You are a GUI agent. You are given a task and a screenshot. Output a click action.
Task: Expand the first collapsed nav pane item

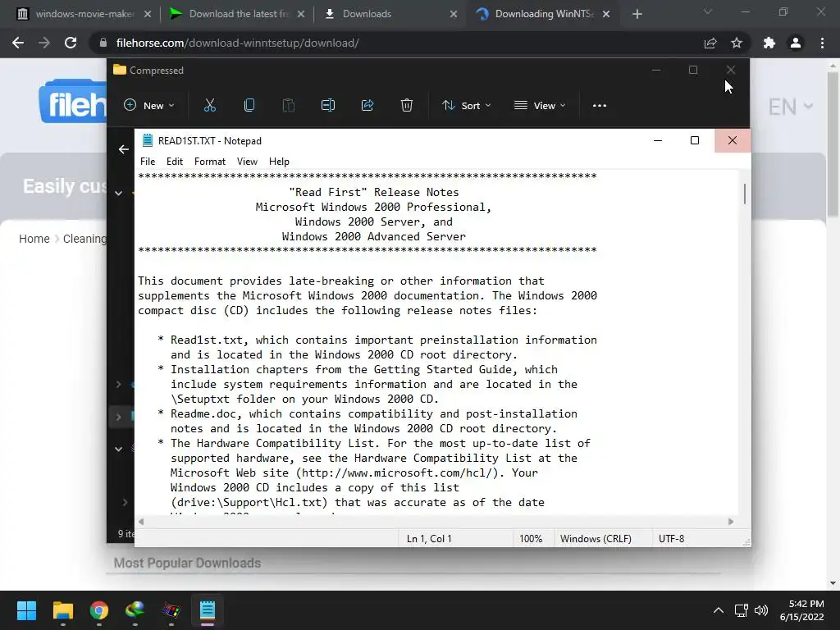click(x=118, y=384)
